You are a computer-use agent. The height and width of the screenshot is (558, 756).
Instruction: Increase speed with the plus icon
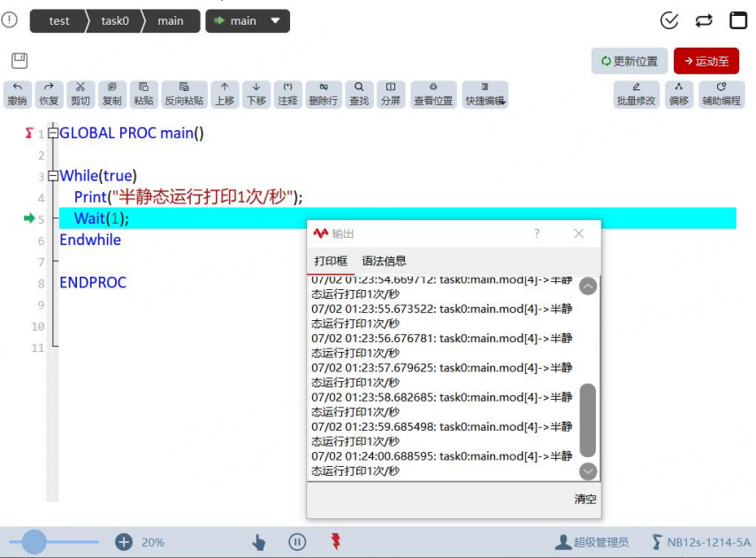point(124,542)
